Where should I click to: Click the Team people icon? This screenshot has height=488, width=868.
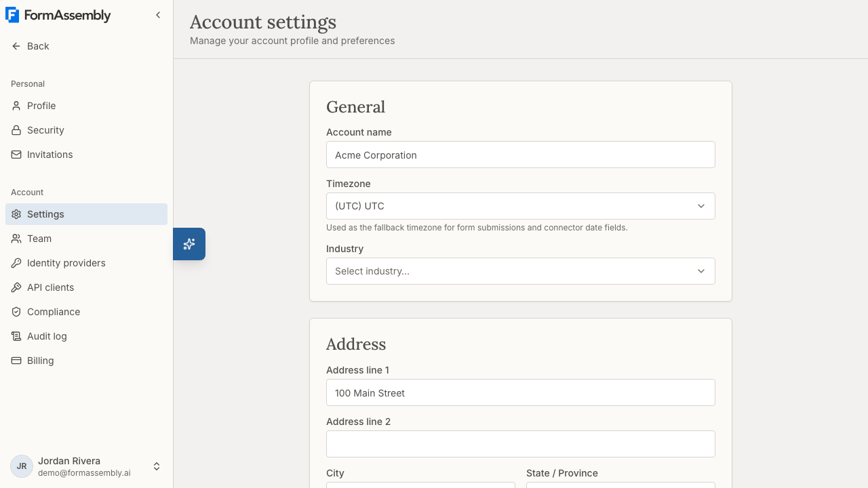16,239
